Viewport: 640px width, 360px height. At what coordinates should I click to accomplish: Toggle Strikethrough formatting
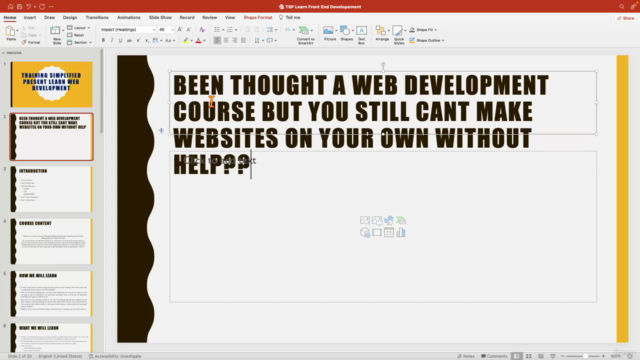click(x=129, y=40)
